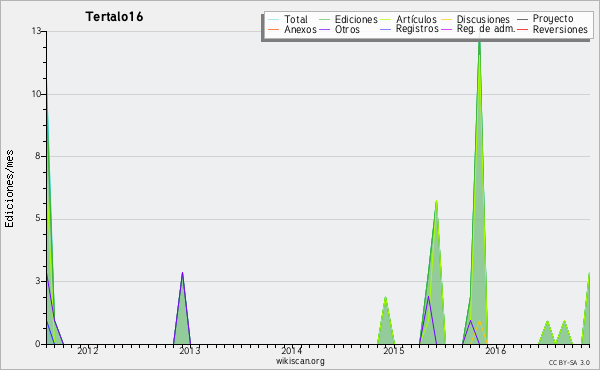
Task: Select the Ediciones legend entry
Action: click(x=348, y=19)
